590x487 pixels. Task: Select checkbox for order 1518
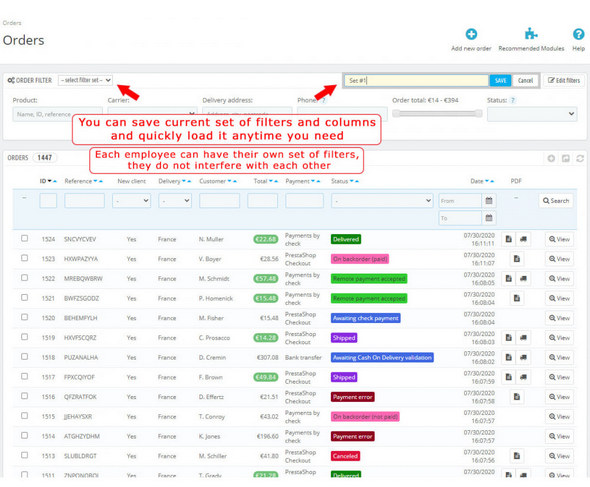click(x=24, y=356)
